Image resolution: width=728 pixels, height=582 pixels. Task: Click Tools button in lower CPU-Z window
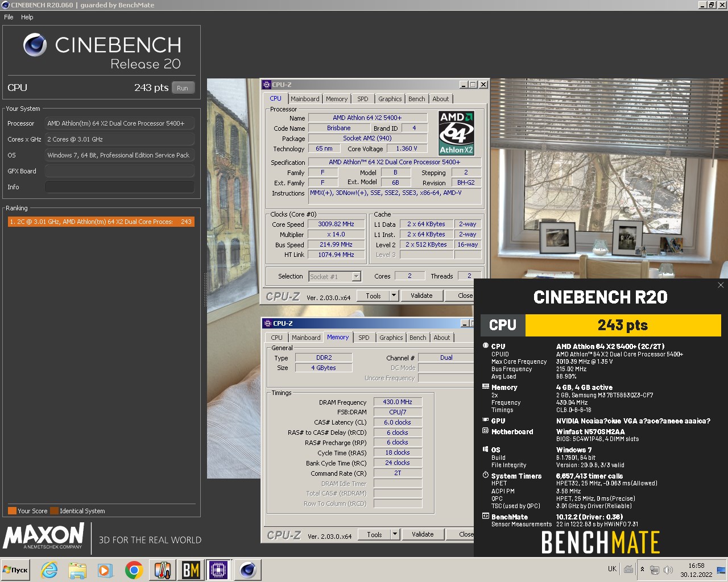pyautogui.click(x=375, y=534)
